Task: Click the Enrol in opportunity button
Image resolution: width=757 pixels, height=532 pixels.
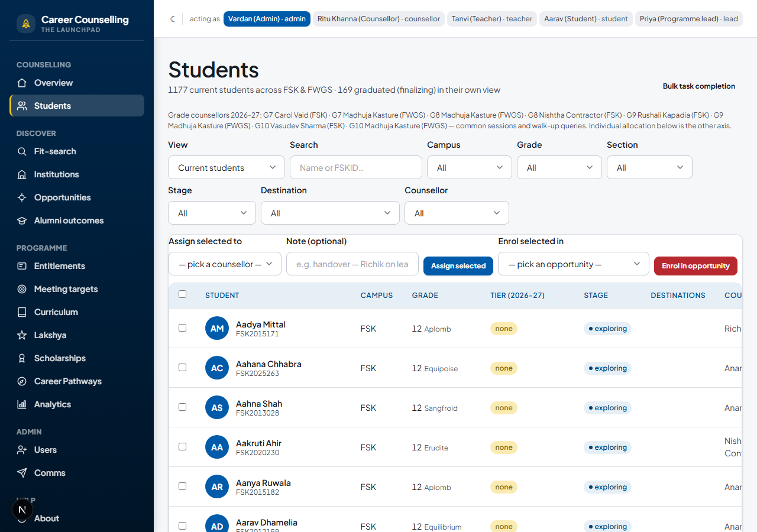Action: 695,266
